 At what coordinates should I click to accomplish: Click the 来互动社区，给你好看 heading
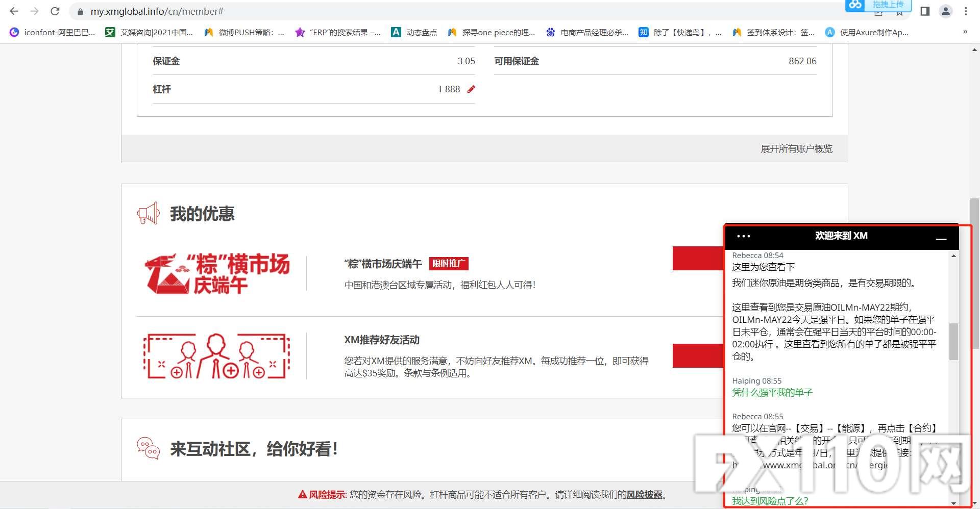point(254,449)
